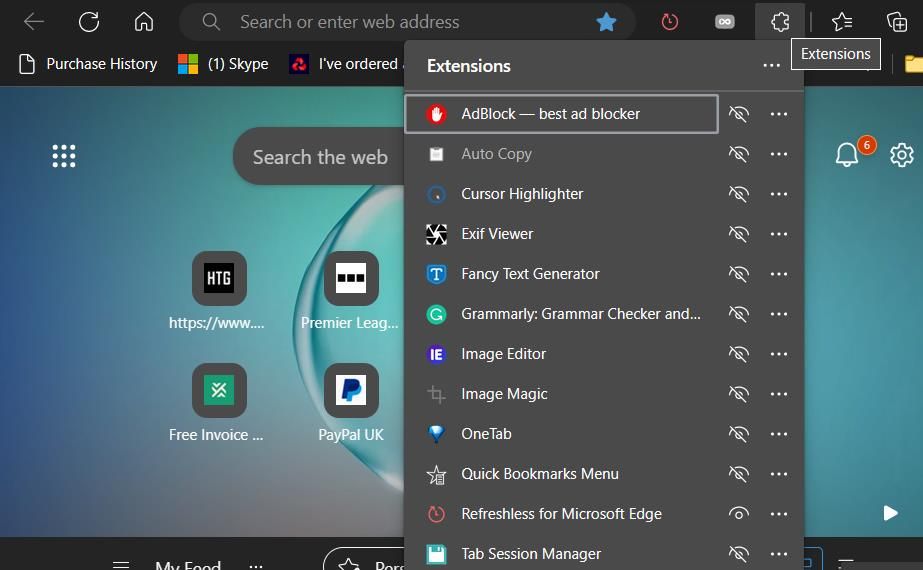
Task: Refresh the page with reload icon
Action: coord(89,22)
